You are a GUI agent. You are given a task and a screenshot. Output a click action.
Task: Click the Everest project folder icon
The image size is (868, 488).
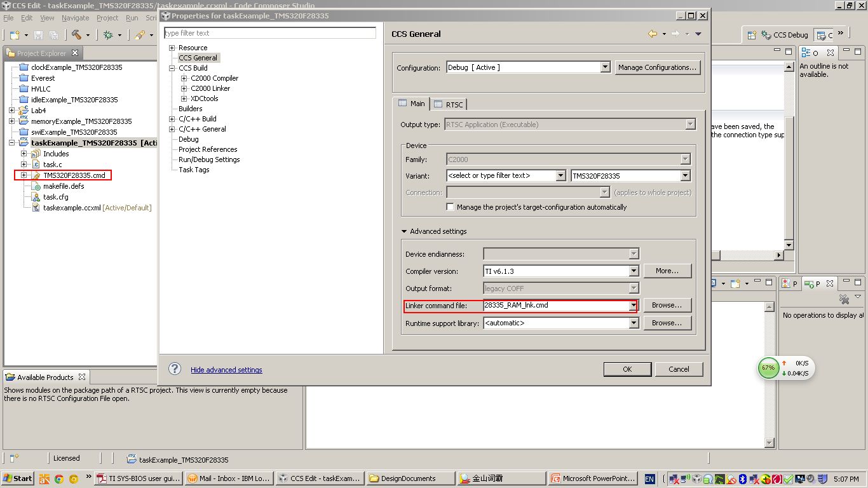pos(24,78)
